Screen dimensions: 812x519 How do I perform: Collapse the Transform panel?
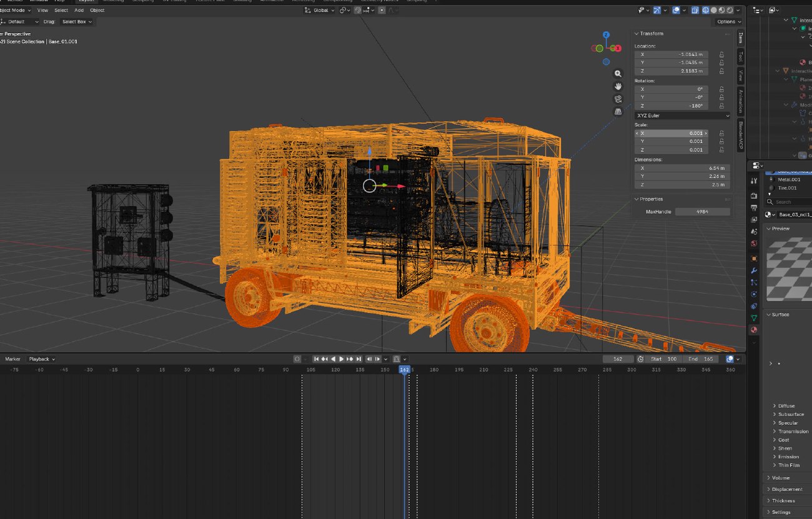651,34
